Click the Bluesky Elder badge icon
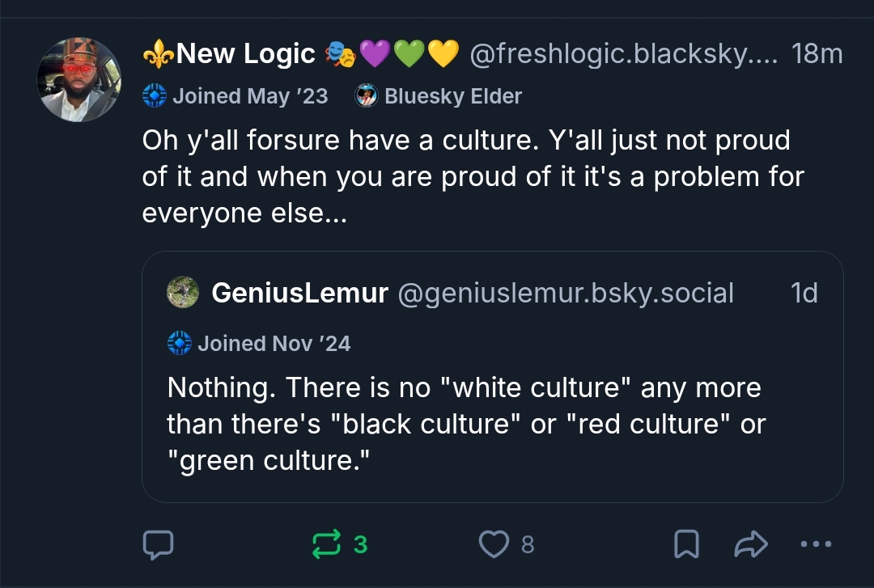This screenshot has height=588, width=874. pyautogui.click(x=367, y=96)
